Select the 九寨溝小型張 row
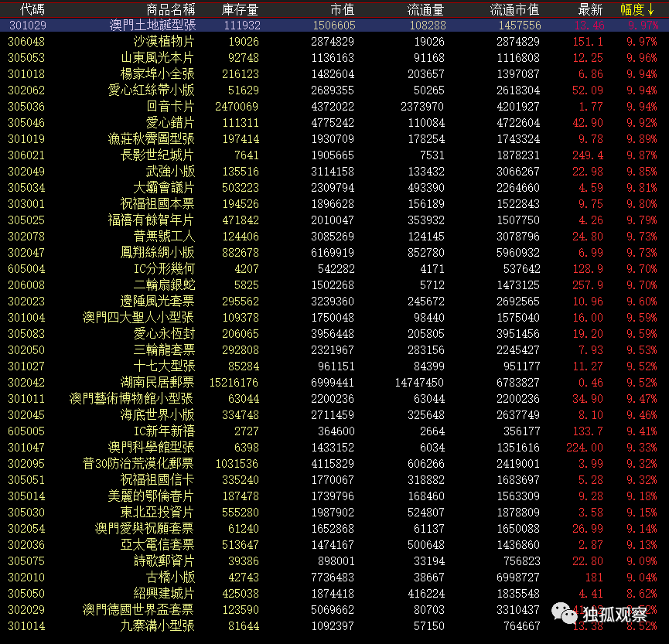 click(x=334, y=625)
